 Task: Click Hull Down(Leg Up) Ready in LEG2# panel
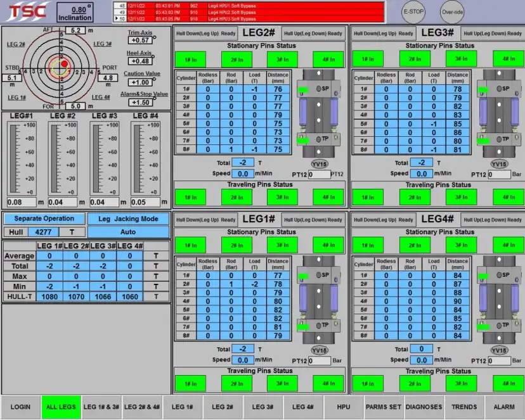click(205, 34)
